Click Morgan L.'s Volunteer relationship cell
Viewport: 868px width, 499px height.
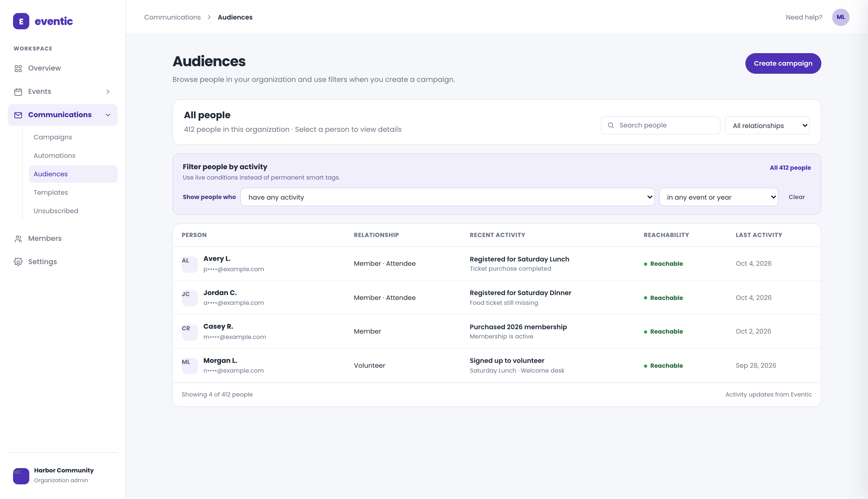tap(369, 366)
